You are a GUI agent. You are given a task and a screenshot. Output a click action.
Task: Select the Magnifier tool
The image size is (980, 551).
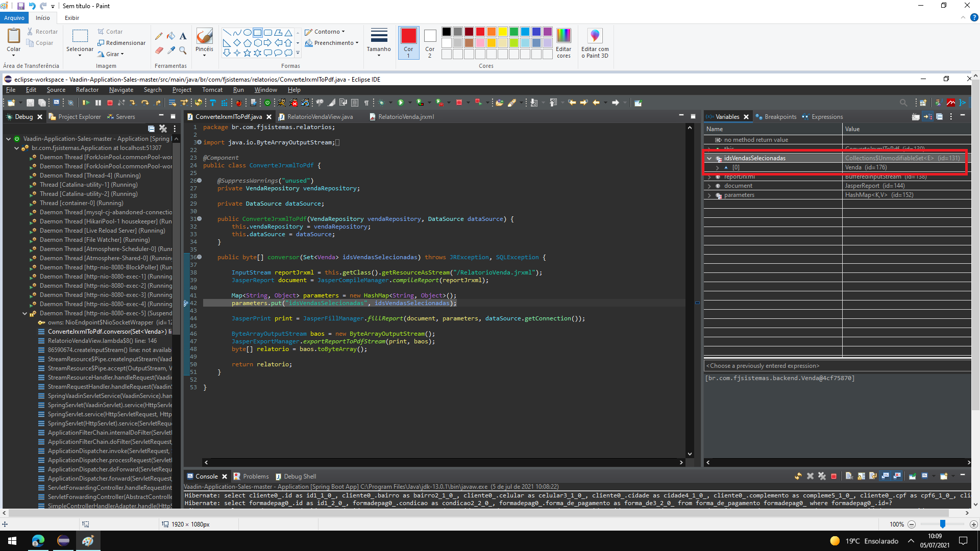(x=183, y=50)
